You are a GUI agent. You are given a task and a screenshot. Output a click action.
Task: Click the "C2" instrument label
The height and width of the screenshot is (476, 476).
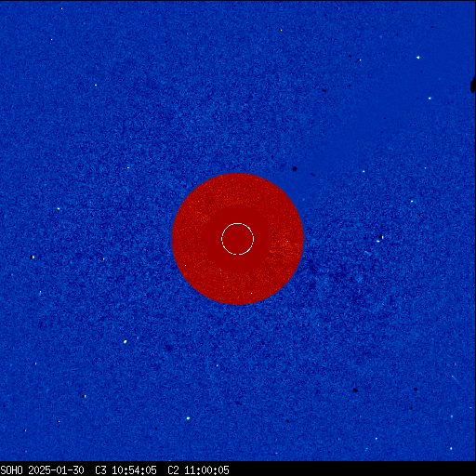tap(173, 470)
